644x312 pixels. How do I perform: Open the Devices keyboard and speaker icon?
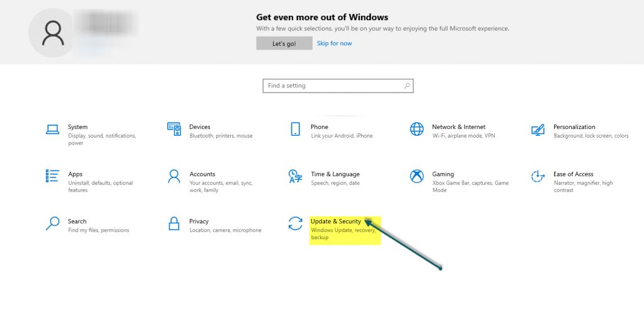174,129
